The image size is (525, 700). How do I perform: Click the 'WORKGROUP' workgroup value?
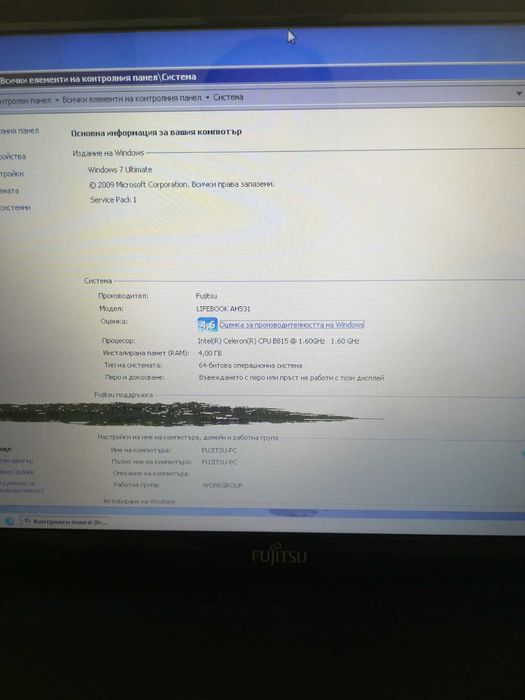222,485
